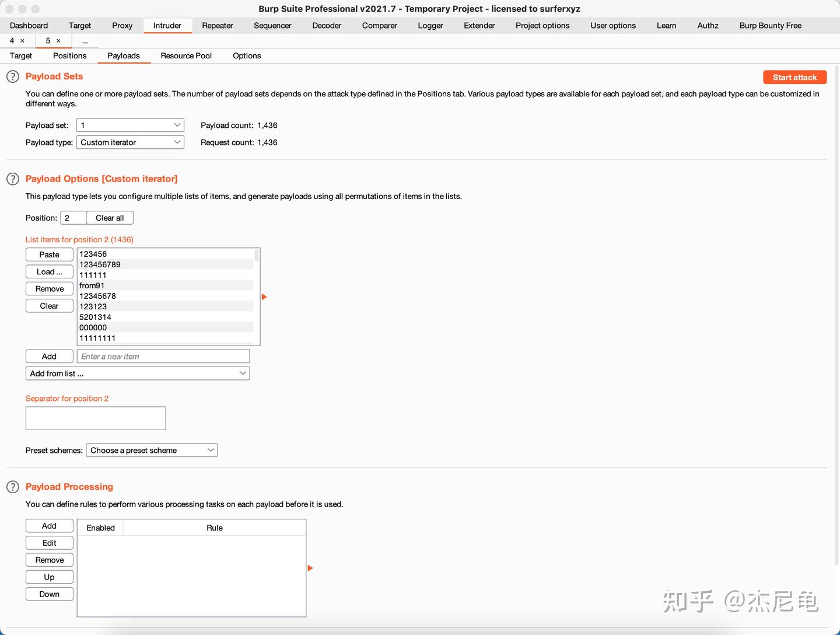Click the Enabled column header
840x635 pixels.
[x=100, y=528]
